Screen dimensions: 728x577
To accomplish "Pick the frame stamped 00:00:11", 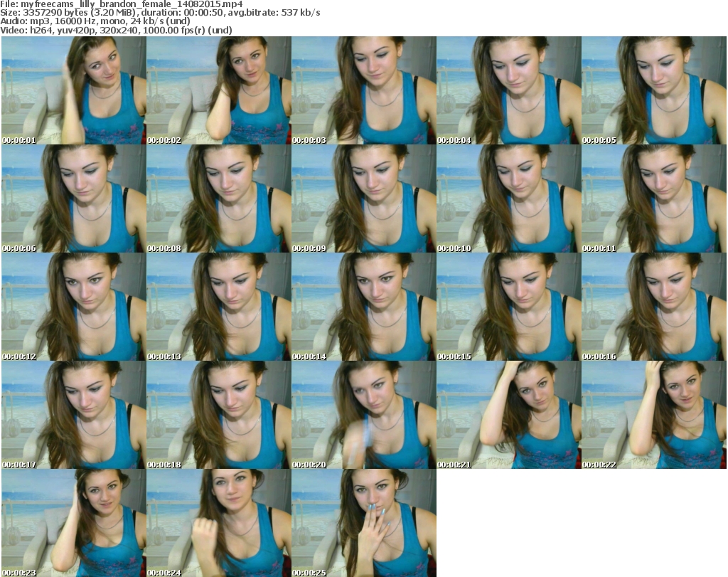I will [654, 198].
